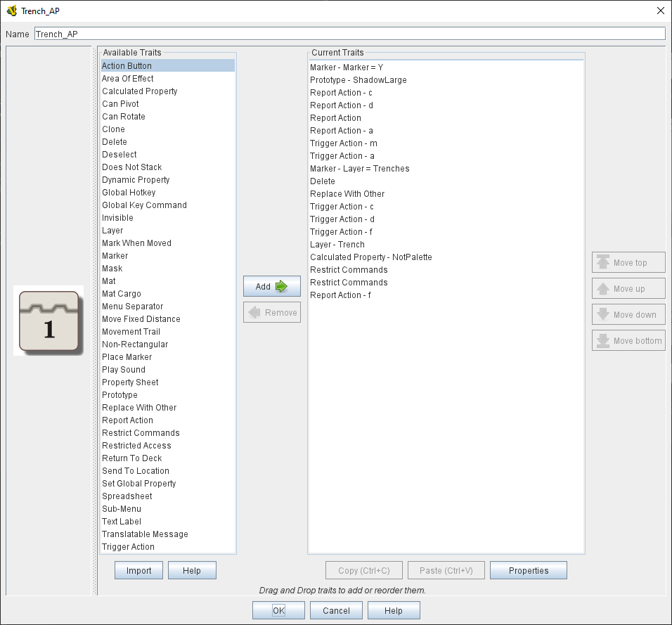The image size is (672, 625).
Task: Click the Import button
Action: tap(138, 571)
